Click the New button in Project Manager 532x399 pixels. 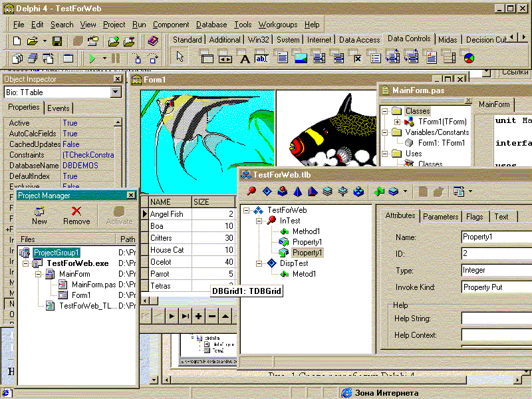[39, 215]
